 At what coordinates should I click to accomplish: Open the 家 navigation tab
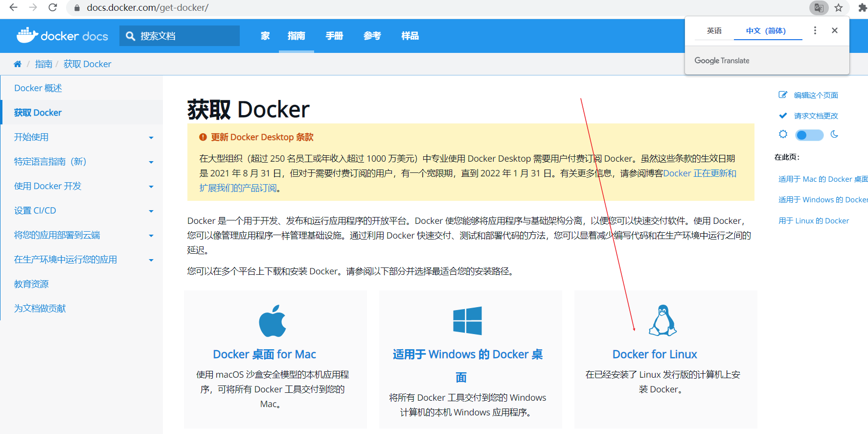click(265, 36)
